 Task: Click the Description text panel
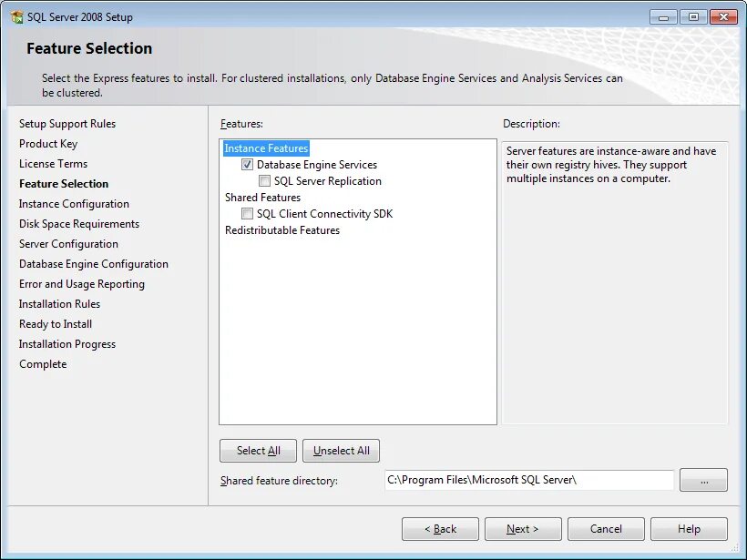615,282
